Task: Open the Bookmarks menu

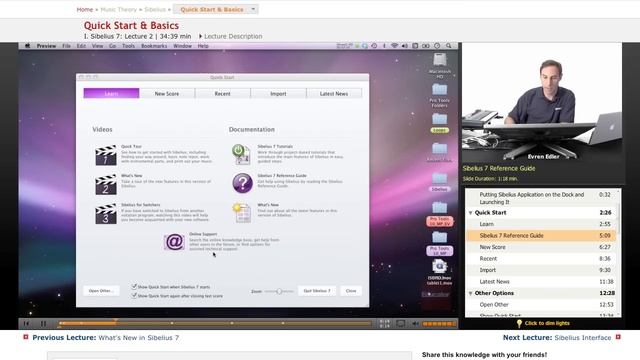Action: (154, 46)
